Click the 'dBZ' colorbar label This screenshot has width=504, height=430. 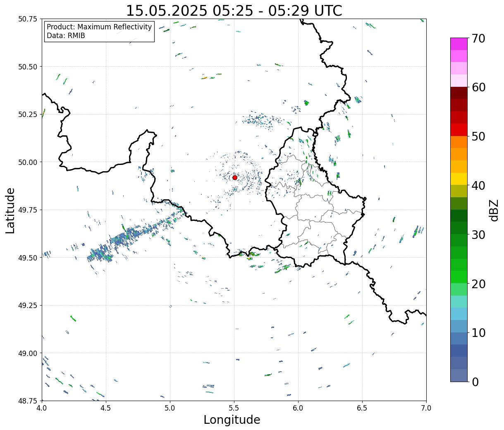[x=494, y=210]
